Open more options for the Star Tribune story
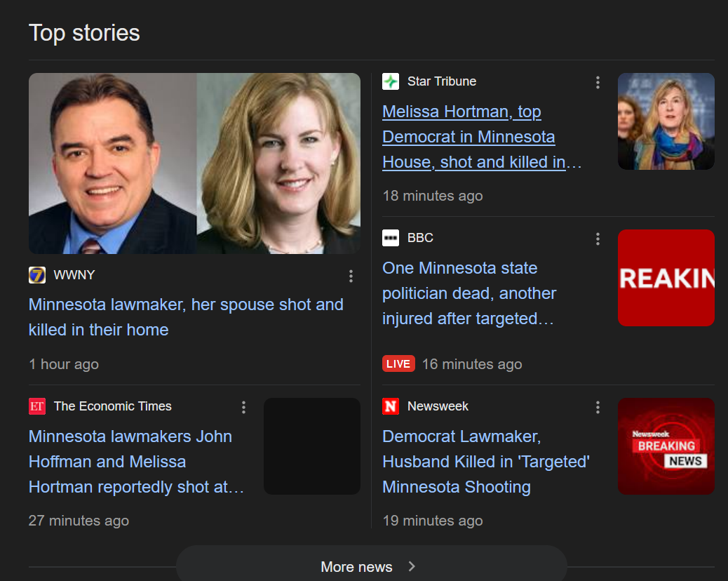The height and width of the screenshot is (581, 728). (x=598, y=83)
